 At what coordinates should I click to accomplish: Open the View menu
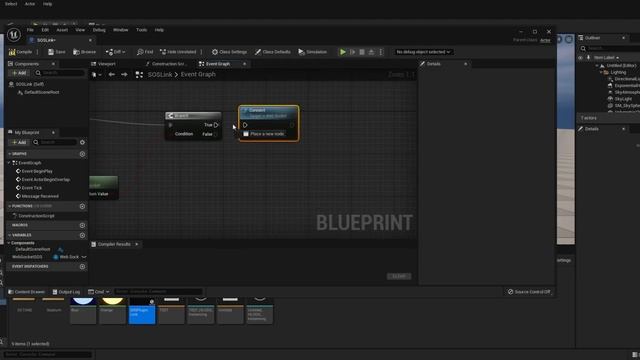pos(80,30)
